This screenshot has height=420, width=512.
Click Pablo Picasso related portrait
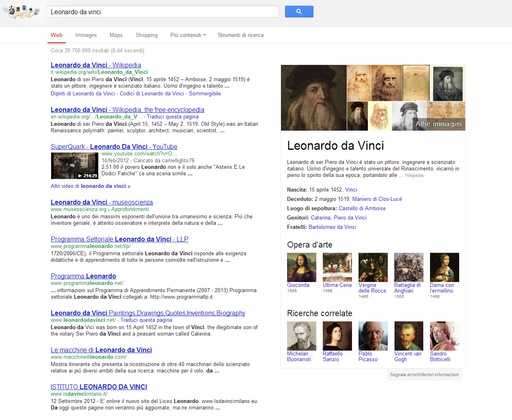pyautogui.click(x=373, y=336)
